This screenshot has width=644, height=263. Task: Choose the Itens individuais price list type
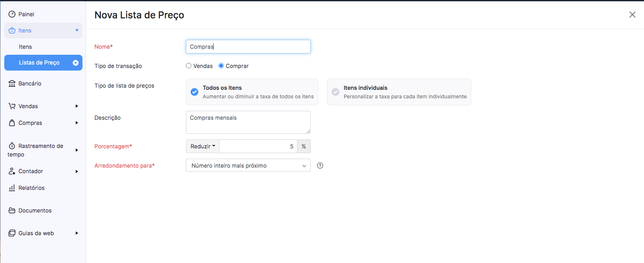[x=399, y=92]
